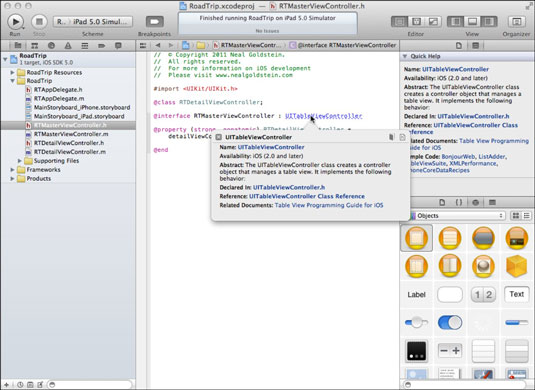Image resolution: width=535 pixels, height=390 pixels.
Task: Select the Stepper minus plus object
Action: click(450, 350)
